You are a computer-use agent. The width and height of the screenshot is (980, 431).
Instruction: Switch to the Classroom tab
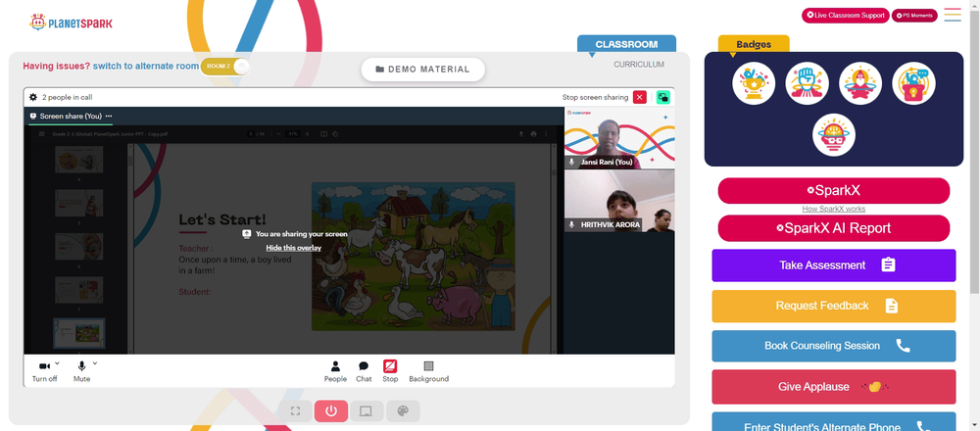[626, 44]
